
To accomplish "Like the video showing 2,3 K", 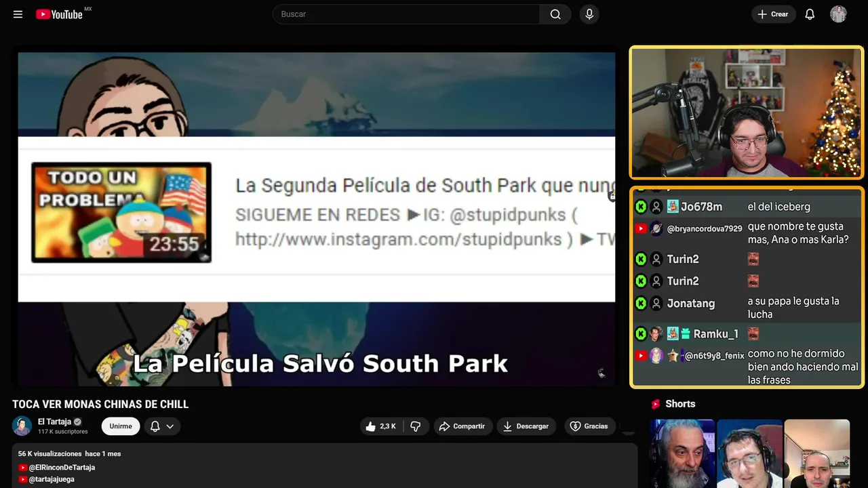I will click(380, 426).
